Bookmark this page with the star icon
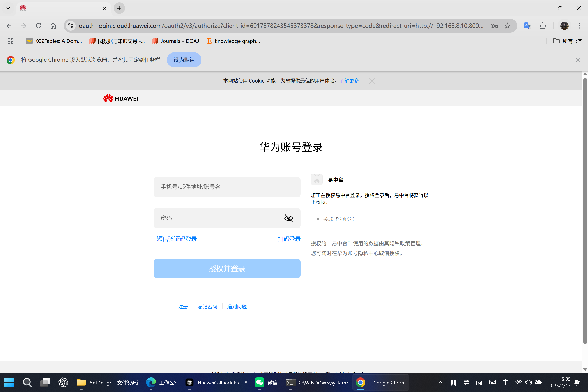The height and width of the screenshot is (392, 588). coord(507,26)
